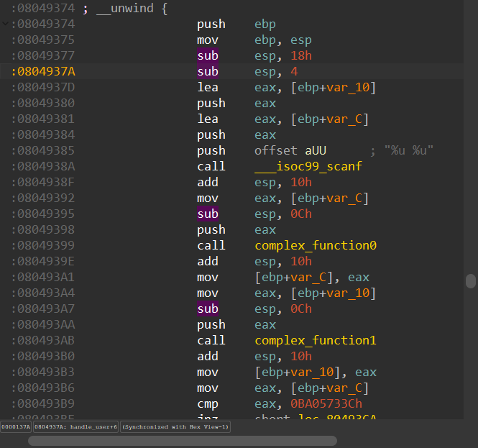Viewport: 478px width, 448px height.
Task: Click the sub mnemonic at address 08049377
Action: point(208,55)
